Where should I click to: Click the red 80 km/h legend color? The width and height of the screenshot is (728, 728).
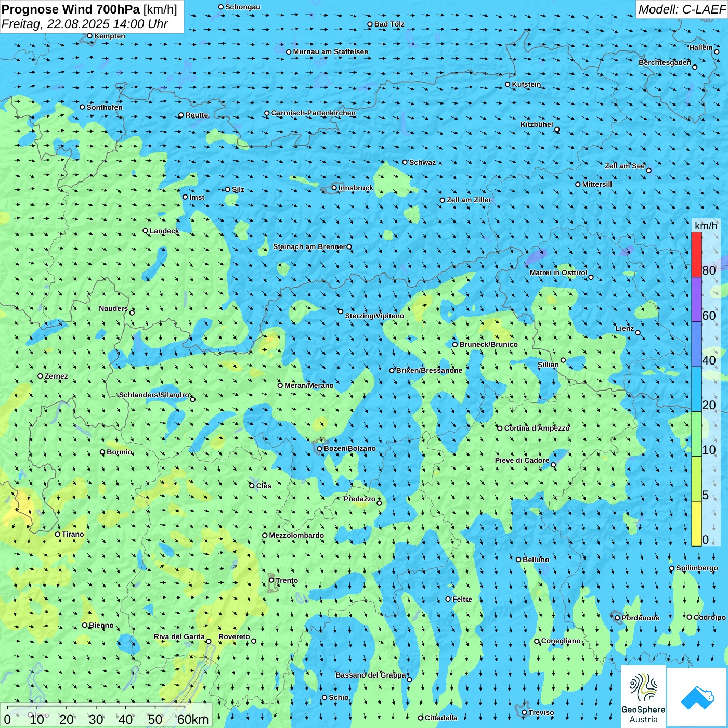[696, 254]
